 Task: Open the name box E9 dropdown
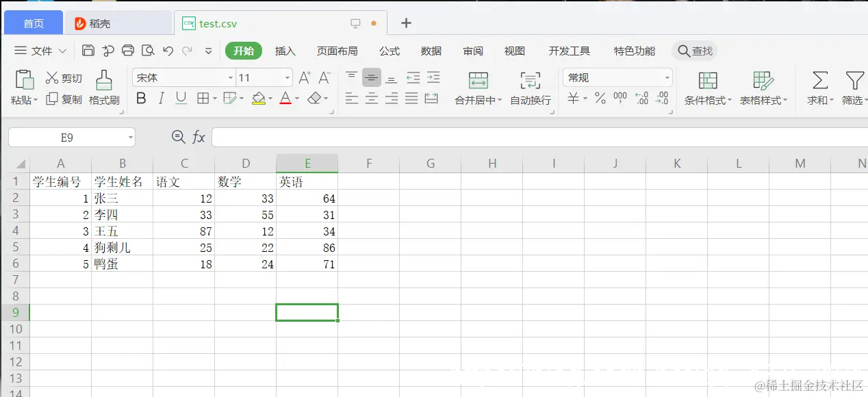[129, 138]
